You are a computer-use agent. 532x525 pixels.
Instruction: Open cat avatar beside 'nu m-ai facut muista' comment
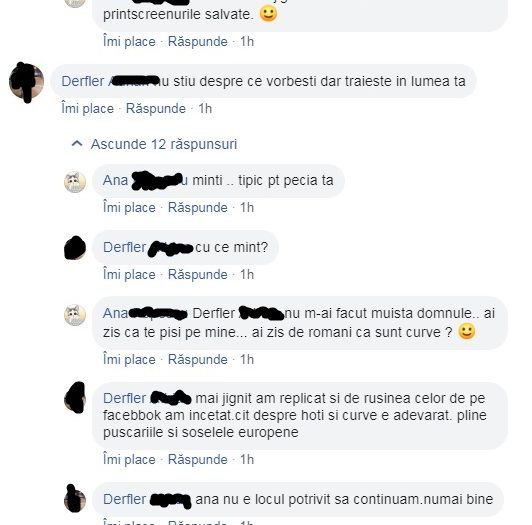(75, 315)
